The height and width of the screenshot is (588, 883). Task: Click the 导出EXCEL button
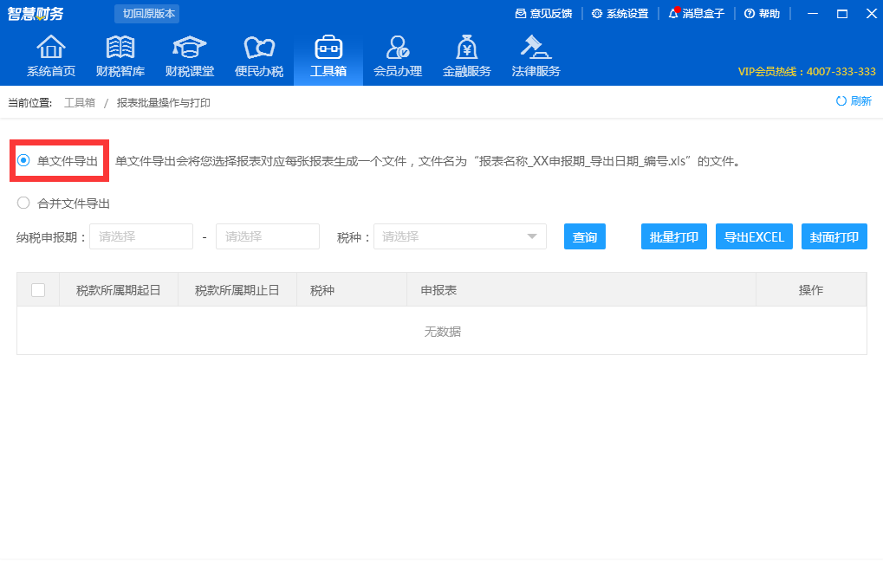pos(753,236)
